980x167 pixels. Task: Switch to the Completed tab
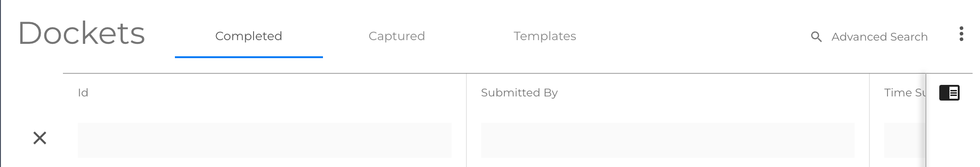tap(248, 36)
